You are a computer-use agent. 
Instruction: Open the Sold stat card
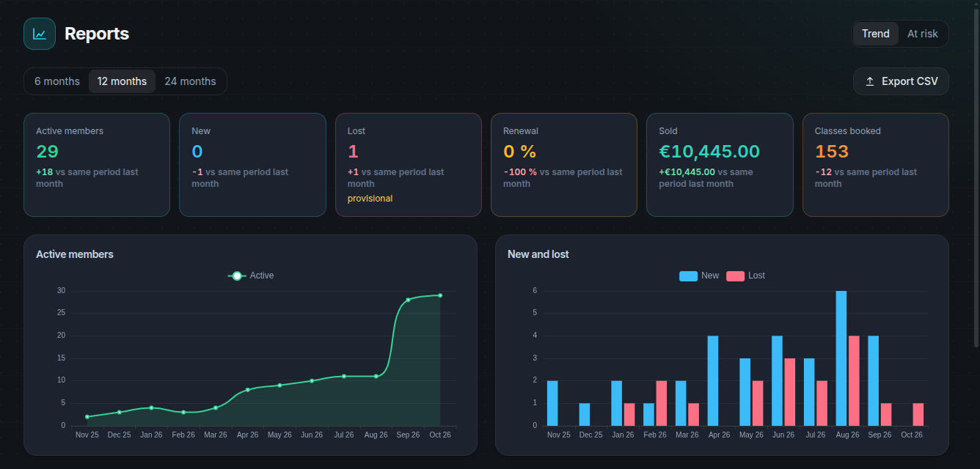(720, 165)
